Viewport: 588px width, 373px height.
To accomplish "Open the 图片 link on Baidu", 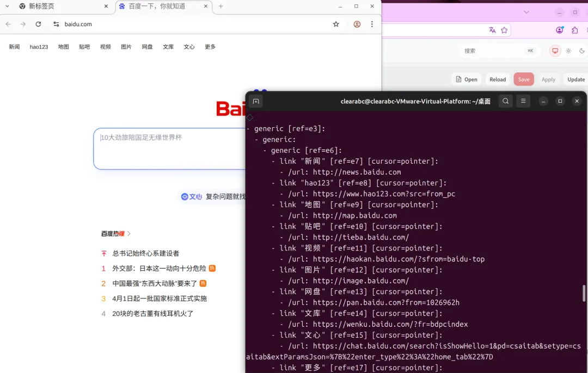I will 126,47.
